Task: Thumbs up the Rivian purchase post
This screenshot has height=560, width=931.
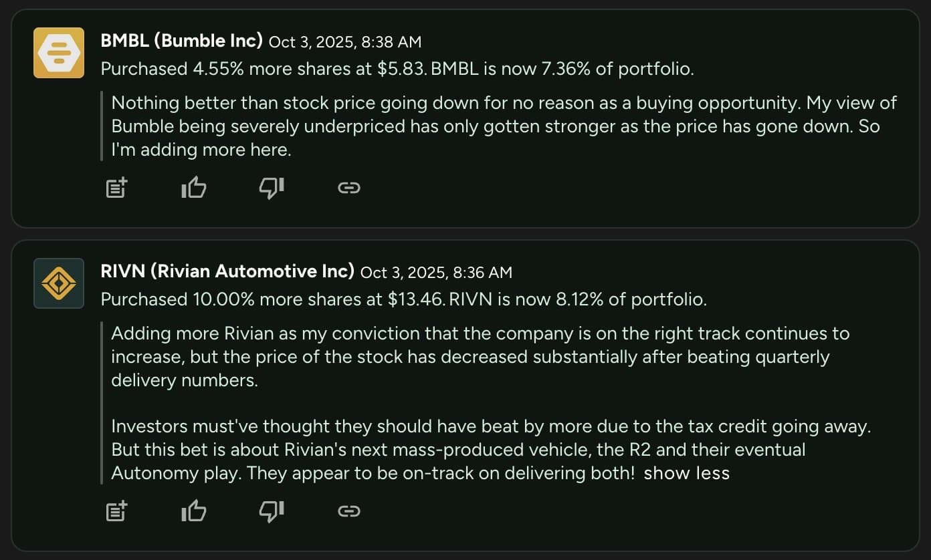Action: click(x=194, y=512)
